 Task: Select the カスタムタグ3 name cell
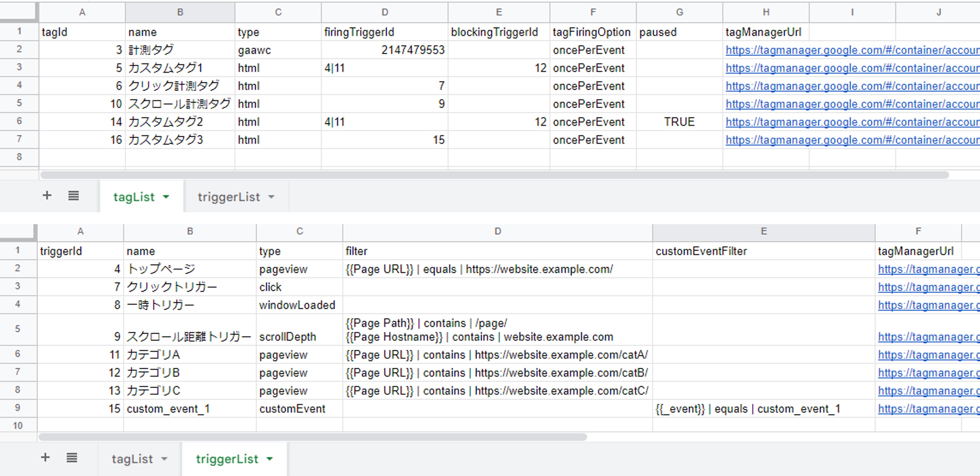pos(180,140)
